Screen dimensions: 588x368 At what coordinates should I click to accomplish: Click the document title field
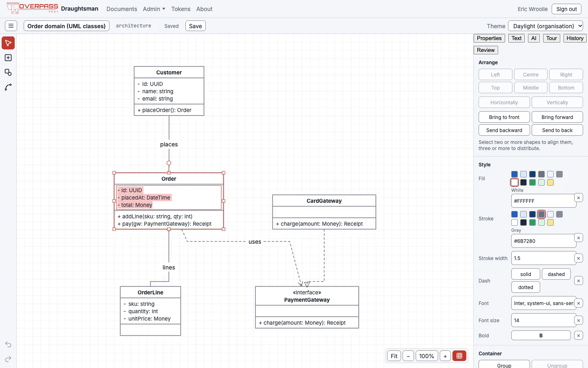[67, 26]
